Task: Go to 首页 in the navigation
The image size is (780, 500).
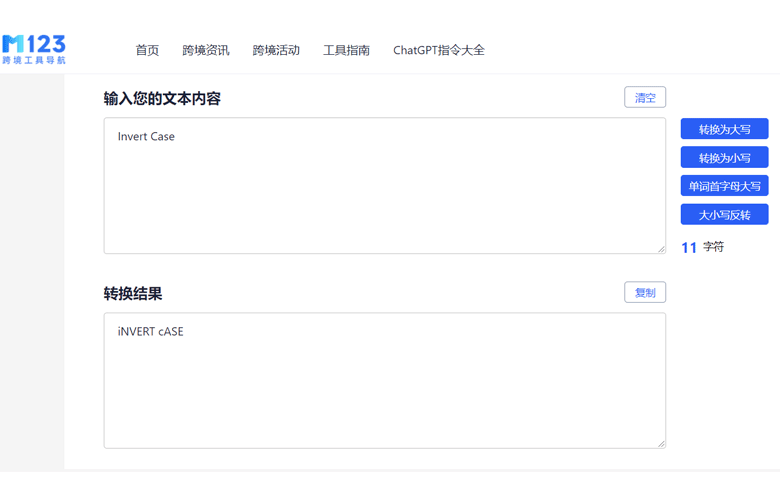Action: point(147,50)
